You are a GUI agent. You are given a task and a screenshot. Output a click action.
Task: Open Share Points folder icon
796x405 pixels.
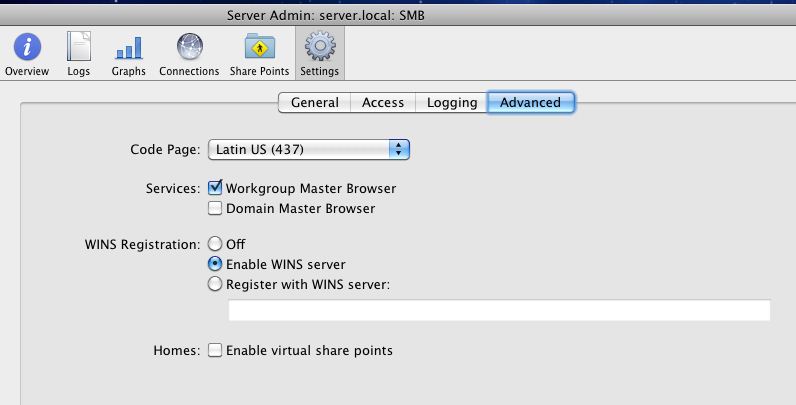259,47
